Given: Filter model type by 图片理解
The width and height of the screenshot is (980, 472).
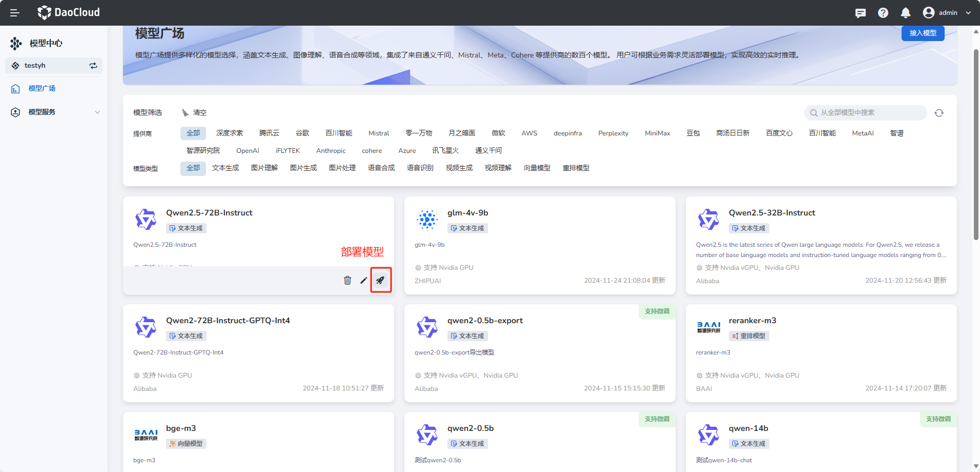Looking at the screenshot, I should tap(264, 168).
